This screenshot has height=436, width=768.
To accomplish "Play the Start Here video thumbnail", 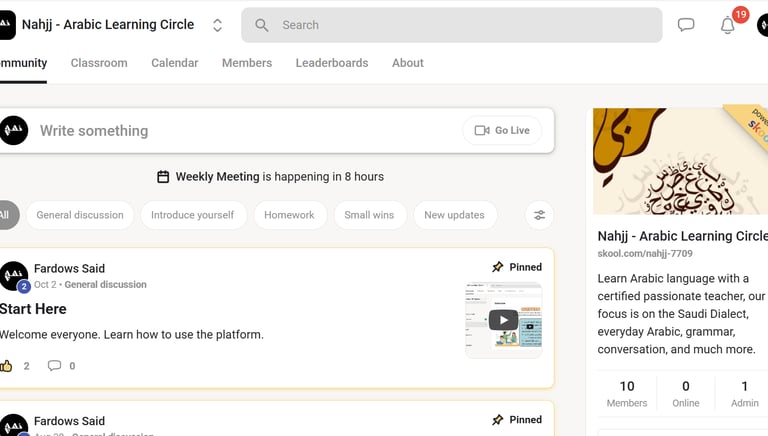I will [504, 320].
